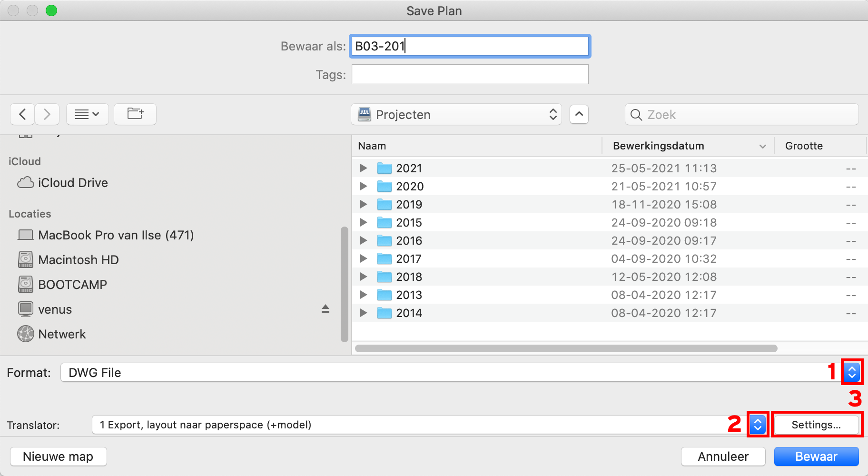Open the list view options button
This screenshot has width=868, height=476.
pos(88,114)
